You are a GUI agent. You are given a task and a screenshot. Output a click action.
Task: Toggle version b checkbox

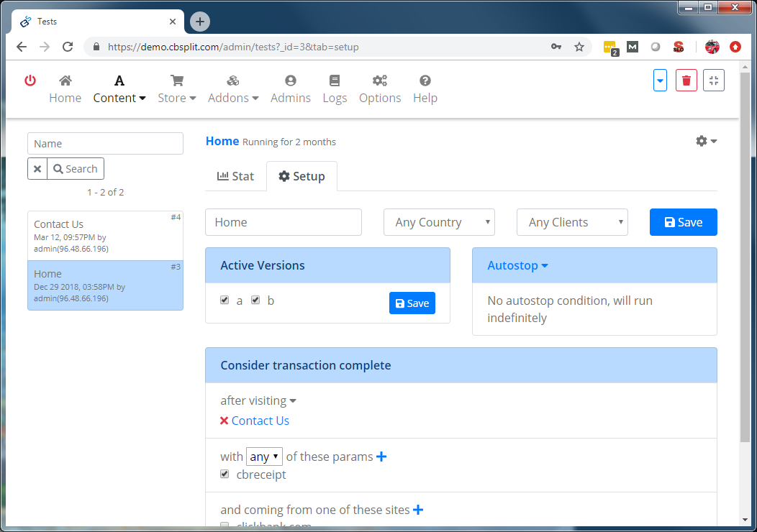tap(255, 301)
